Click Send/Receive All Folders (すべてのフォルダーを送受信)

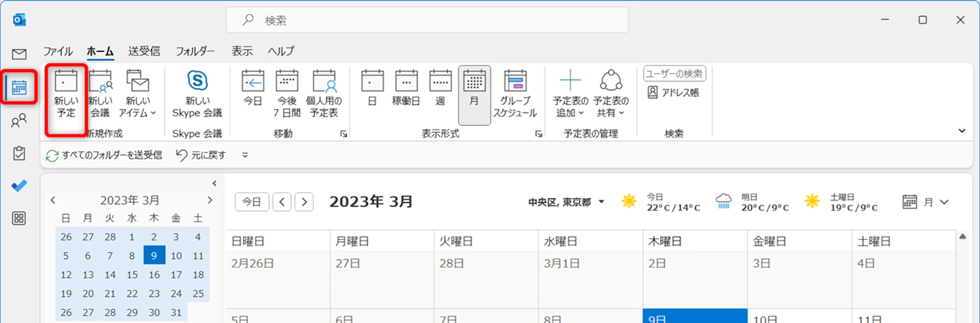point(104,155)
